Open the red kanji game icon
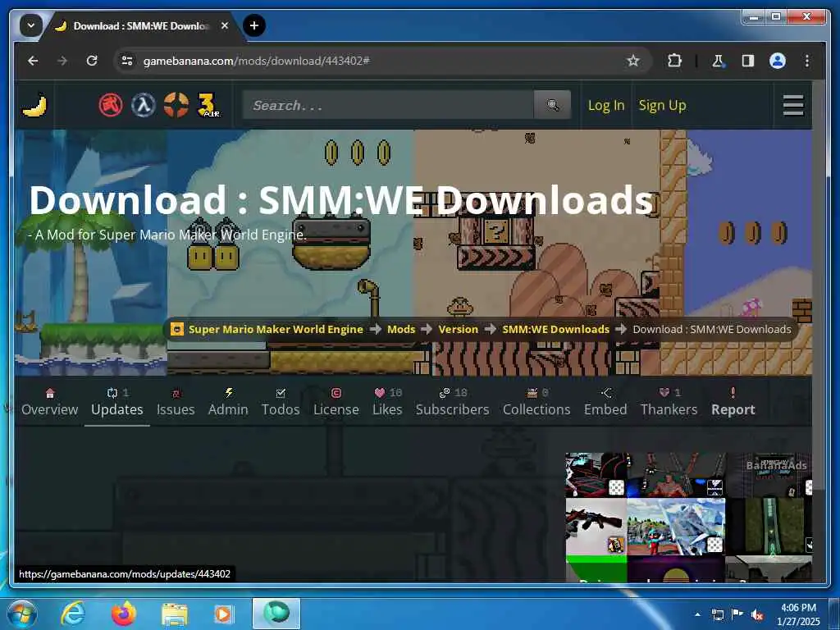The image size is (840, 630). click(111, 105)
